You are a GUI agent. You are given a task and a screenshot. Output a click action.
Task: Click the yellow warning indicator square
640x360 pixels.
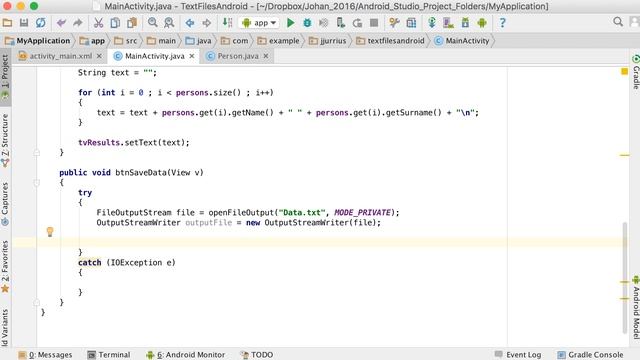[x=624, y=71]
